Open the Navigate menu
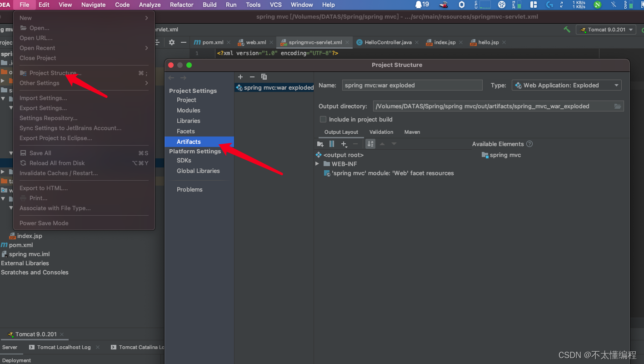The height and width of the screenshot is (364, 644). (93, 5)
